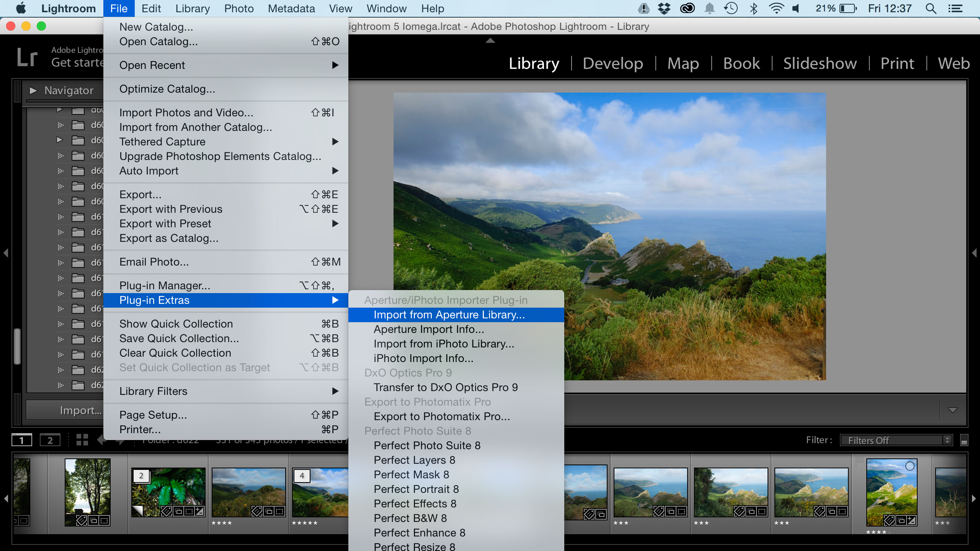Open the Apple menu
The width and height of the screenshot is (980, 551).
21,8
